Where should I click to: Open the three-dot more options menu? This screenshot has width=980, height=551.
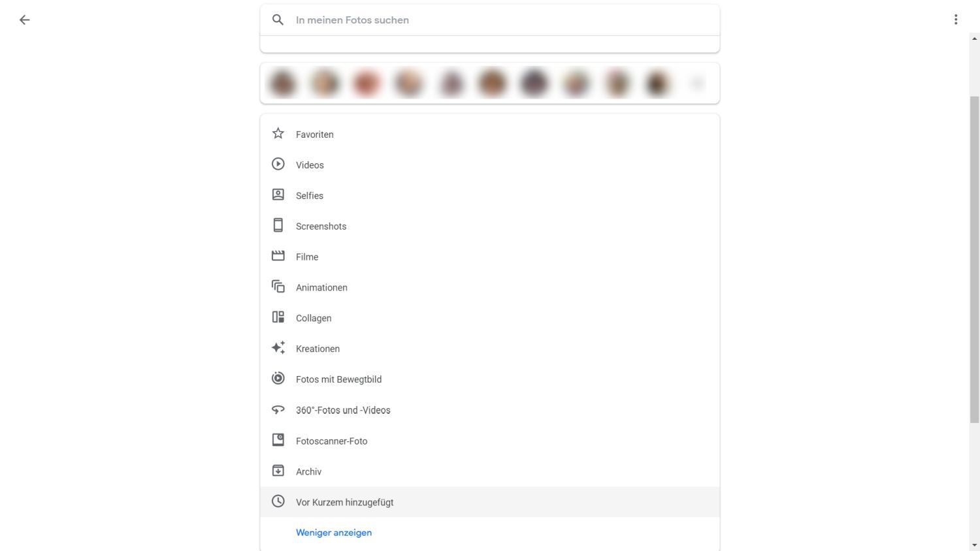pyautogui.click(x=955, y=20)
